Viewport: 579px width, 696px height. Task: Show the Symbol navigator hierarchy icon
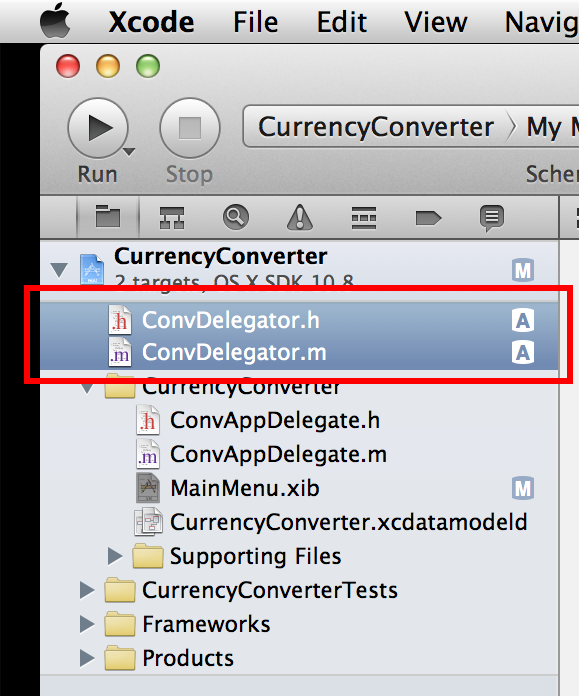tap(172, 218)
